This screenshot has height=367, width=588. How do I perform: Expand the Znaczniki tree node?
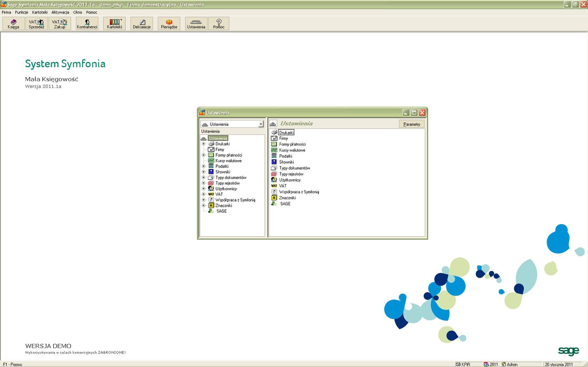[x=203, y=206]
